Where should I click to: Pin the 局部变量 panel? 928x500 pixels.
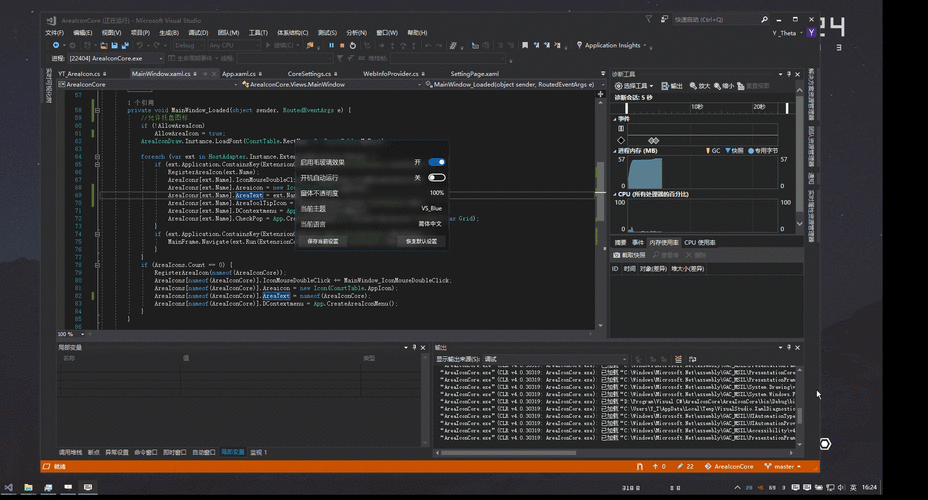pos(414,347)
